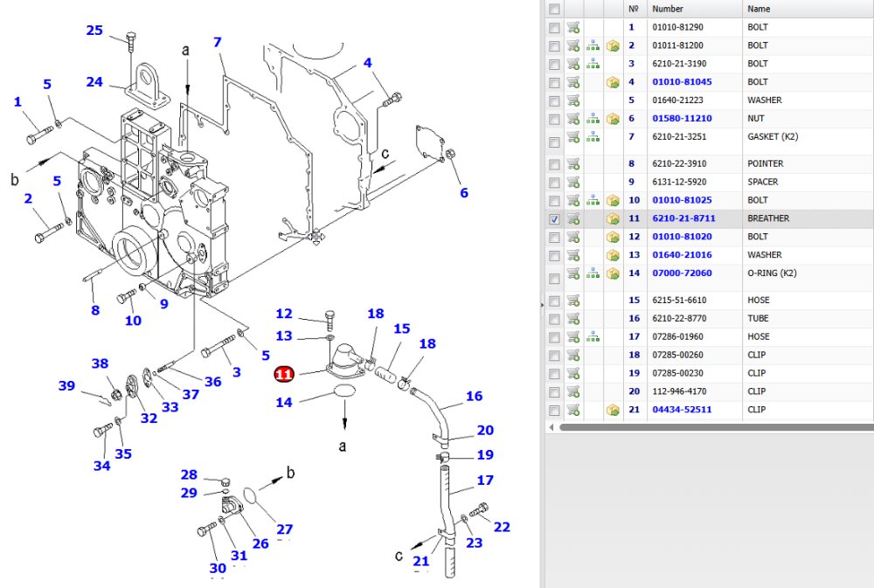Open hierarchy icon on HOSE 07286-01960 row

click(x=593, y=337)
